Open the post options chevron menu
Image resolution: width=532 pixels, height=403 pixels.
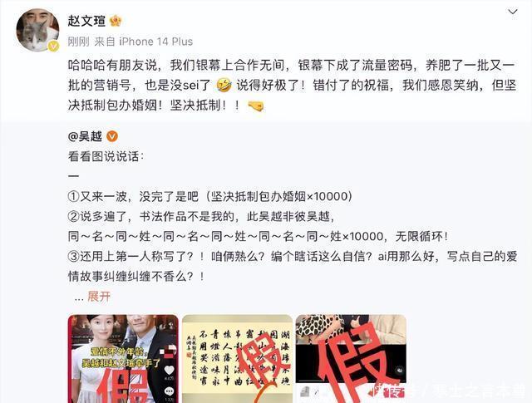512,12
